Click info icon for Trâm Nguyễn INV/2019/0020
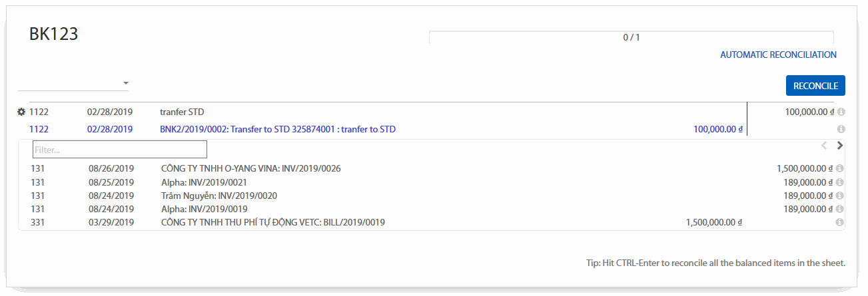Screen dimensions: 868x296 coord(841,196)
